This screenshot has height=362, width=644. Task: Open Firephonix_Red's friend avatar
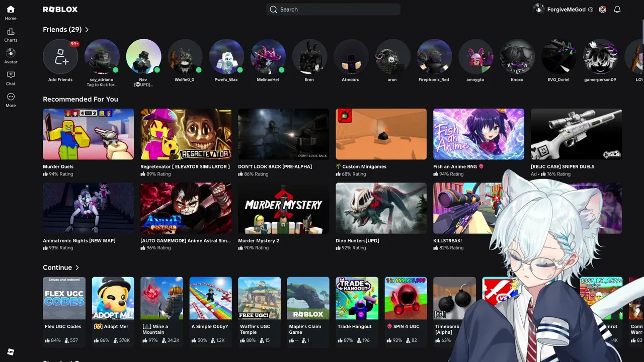(x=434, y=57)
